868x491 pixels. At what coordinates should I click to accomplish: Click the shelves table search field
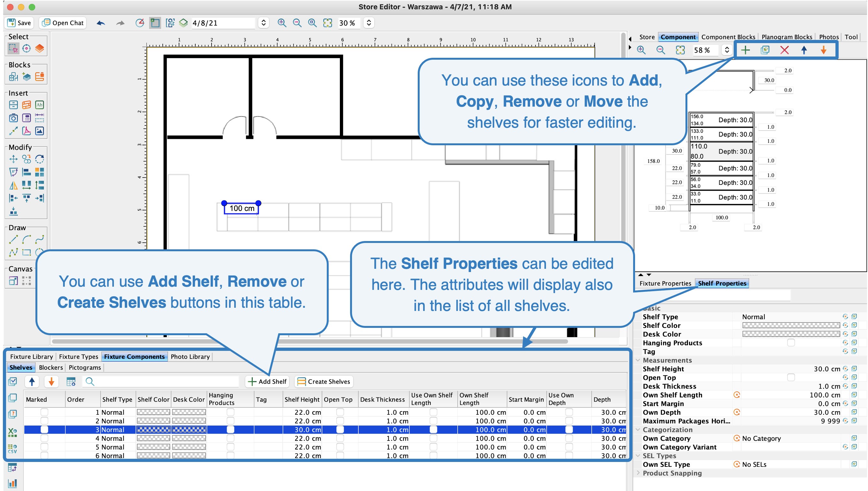[161, 381]
